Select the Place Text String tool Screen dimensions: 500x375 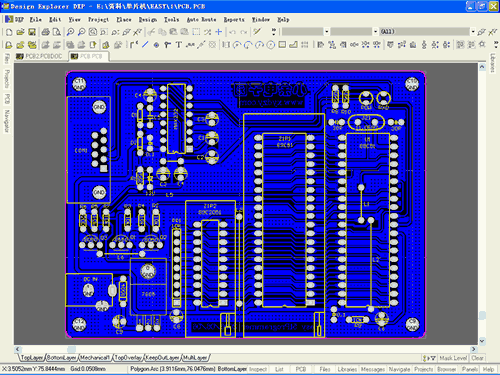179,45
